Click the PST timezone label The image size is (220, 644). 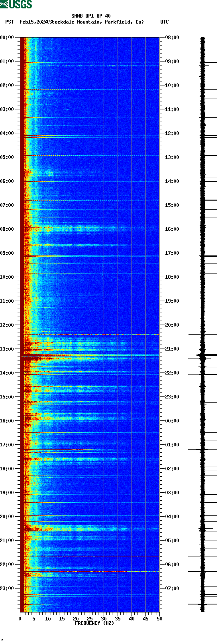point(10,22)
